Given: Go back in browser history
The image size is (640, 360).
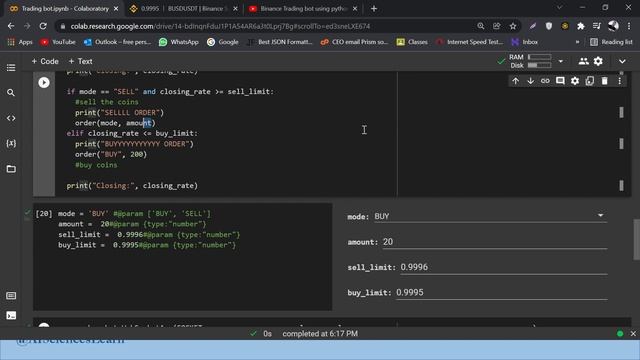Looking at the screenshot, I should click(11, 26).
